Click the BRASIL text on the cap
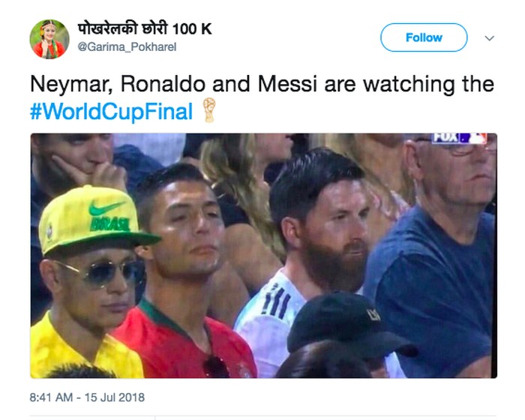525x420 pixels. (x=109, y=223)
